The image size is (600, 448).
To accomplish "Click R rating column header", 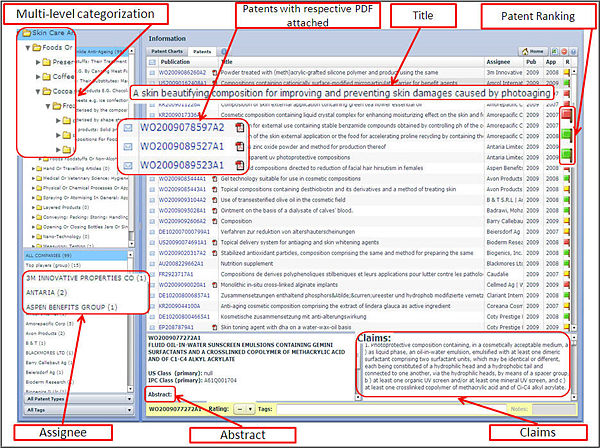I will [567, 62].
